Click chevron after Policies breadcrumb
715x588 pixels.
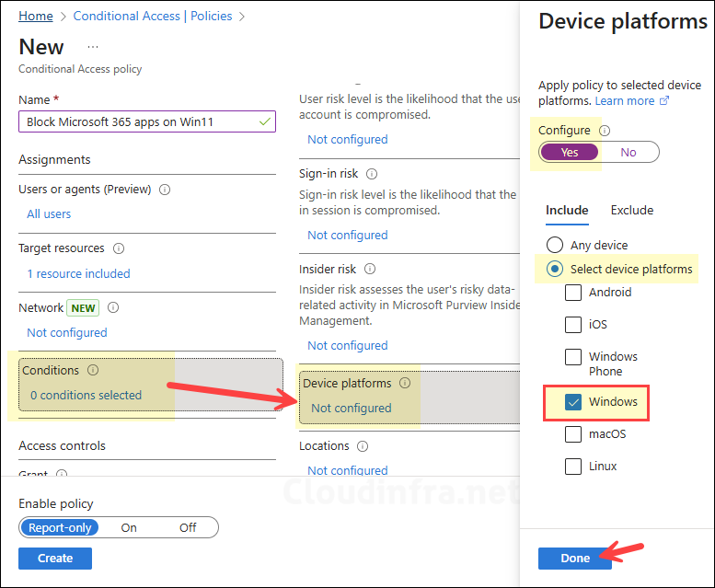[242, 17]
